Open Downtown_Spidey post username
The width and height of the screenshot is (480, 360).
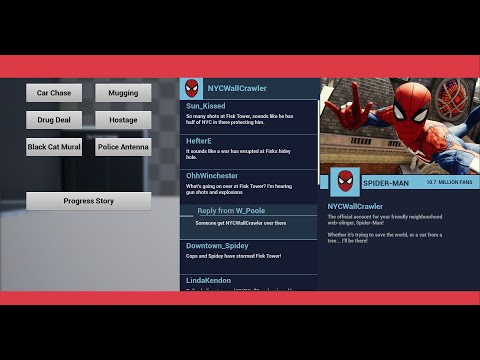[x=217, y=246]
